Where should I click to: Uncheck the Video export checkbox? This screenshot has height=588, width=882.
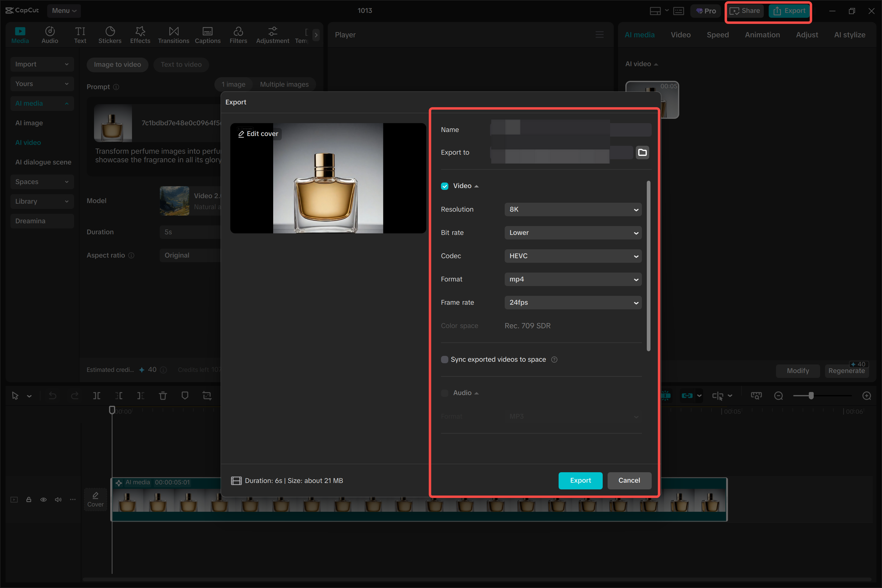pos(444,186)
